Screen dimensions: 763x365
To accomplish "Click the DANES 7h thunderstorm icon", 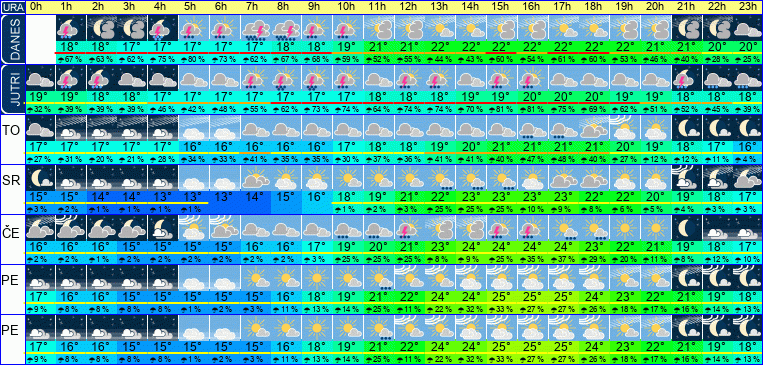I will click(255, 28).
